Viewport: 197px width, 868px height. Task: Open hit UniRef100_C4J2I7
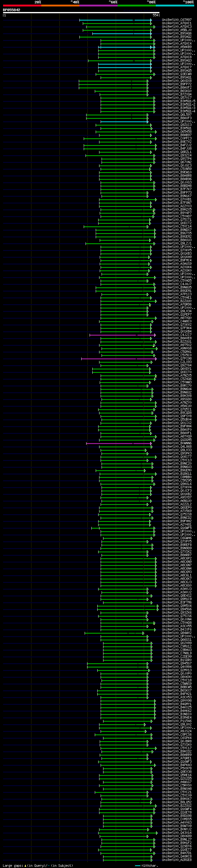point(177,335)
